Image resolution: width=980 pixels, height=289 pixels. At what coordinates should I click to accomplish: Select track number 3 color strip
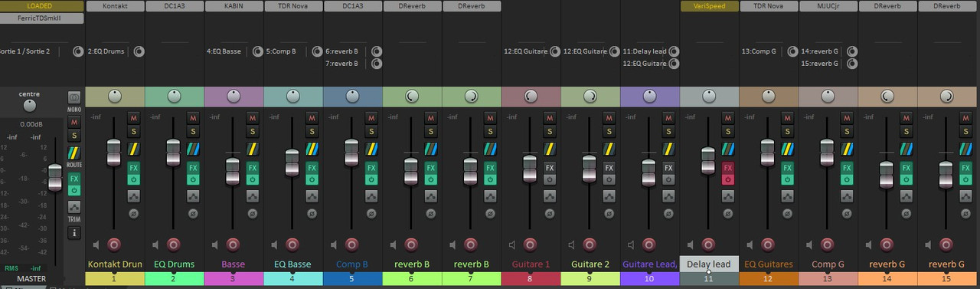click(x=234, y=278)
